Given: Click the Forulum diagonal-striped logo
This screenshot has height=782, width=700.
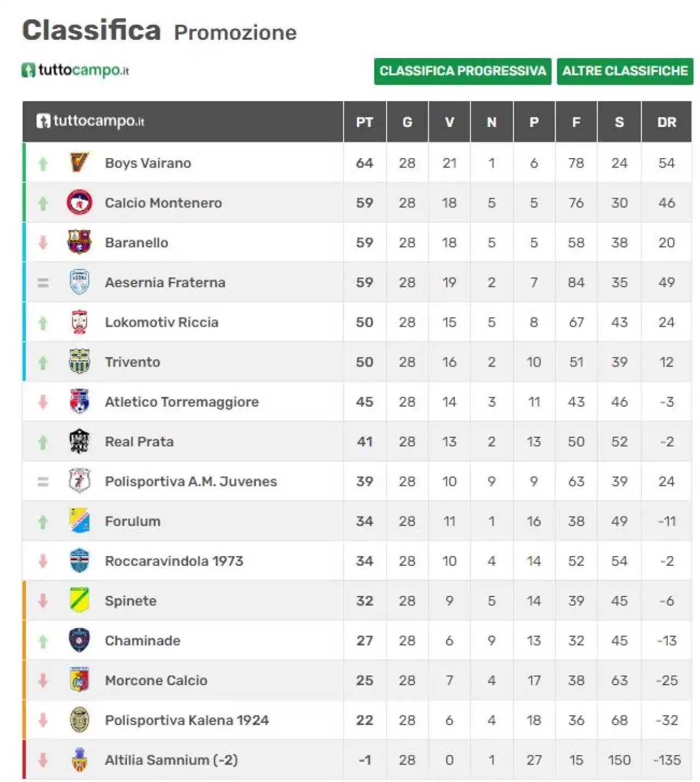Looking at the screenshot, I should pos(79,521).
